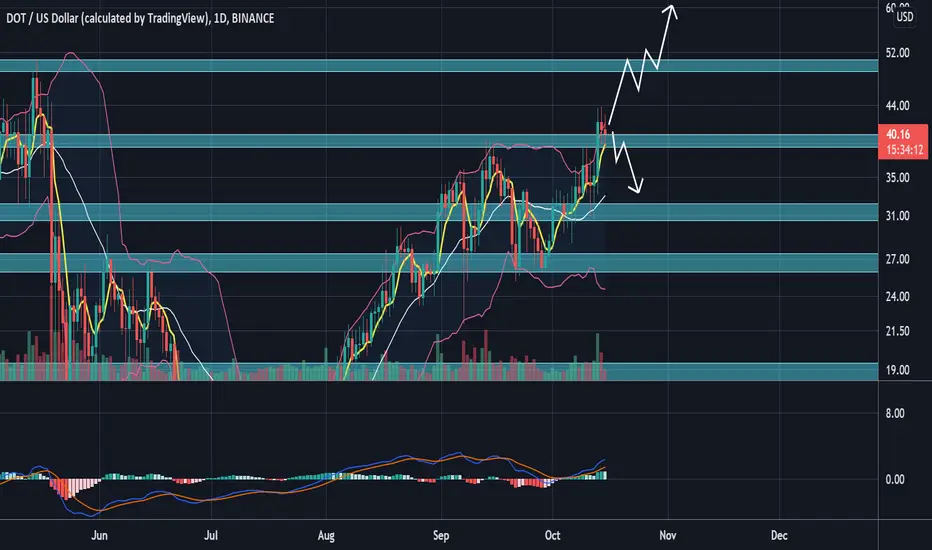Click the 0.00 MACD axis label
Screen dimensions: 932x550
pos(895,480)
